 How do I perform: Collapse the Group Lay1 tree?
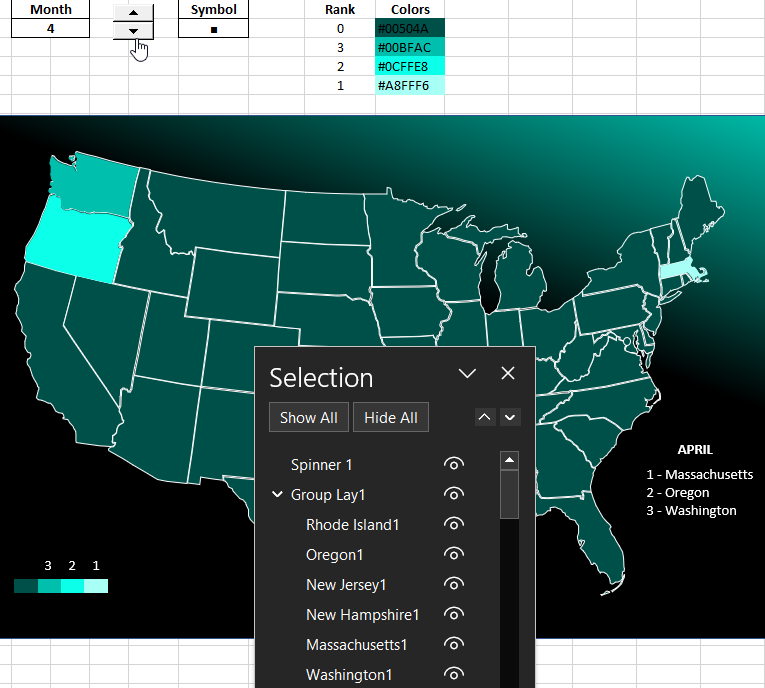tap(277, 494)
